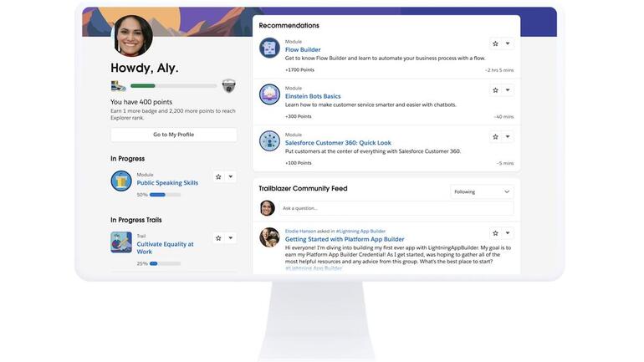Open dropdown arrow next to Public Speaking Skills

click(231, 177)
